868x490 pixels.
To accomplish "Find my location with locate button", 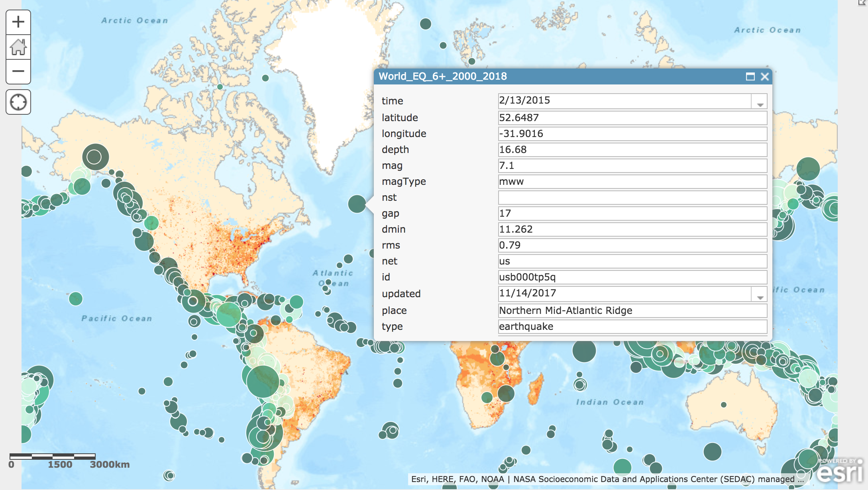I will [x=18, y=102].
